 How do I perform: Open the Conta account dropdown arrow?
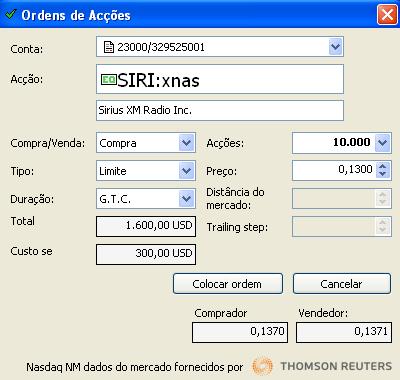[x=335, y=47]
